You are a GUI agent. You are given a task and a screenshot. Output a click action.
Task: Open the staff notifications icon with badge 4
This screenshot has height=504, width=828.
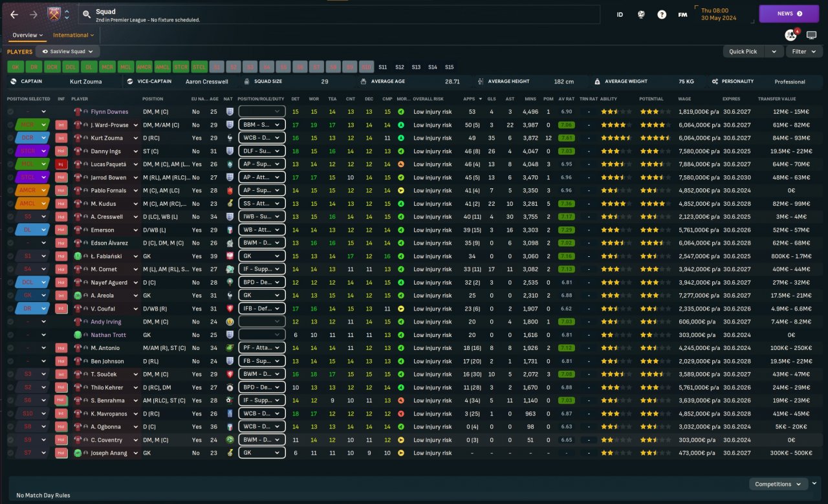point(791,35)
